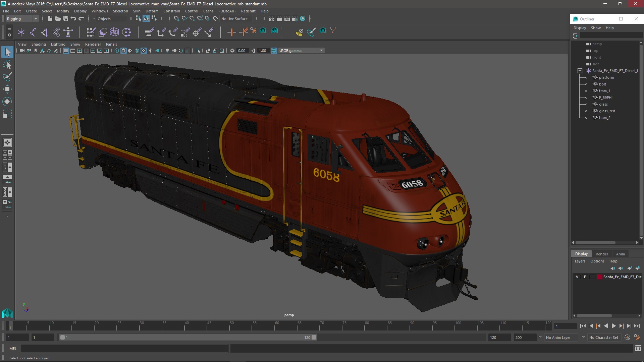Activate the Scale tool in toolbox
The height and width of the screenshot is (362, 644).
tap(7, 114)
